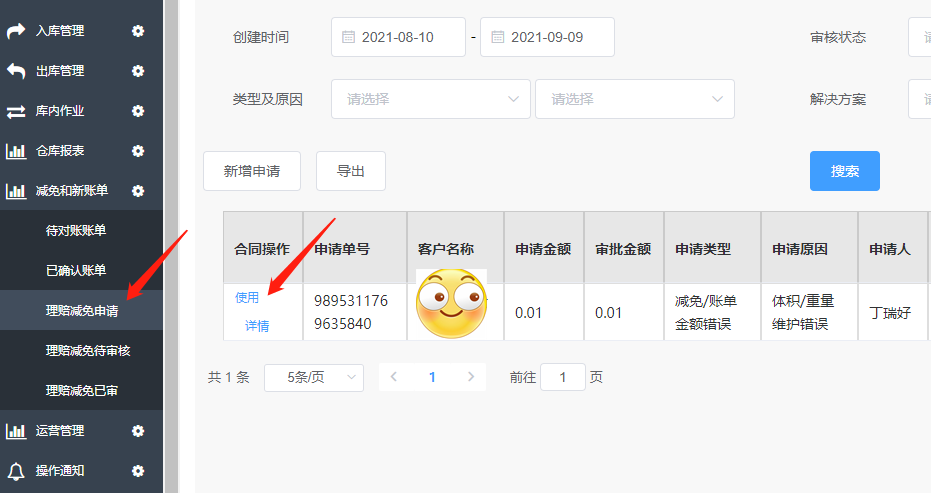Click the 入库管理 arrow icon
Viewport: 931px width, 493px height.
[x=16, y=31]
